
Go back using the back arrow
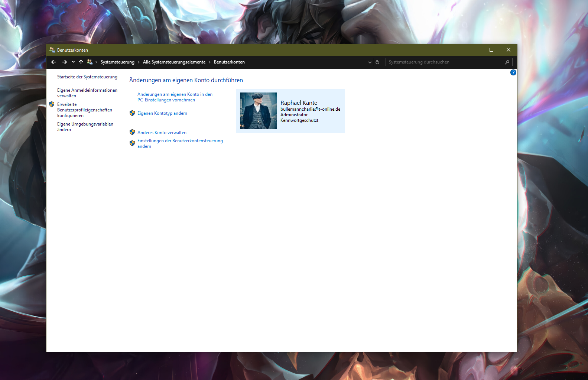(53, 62)
